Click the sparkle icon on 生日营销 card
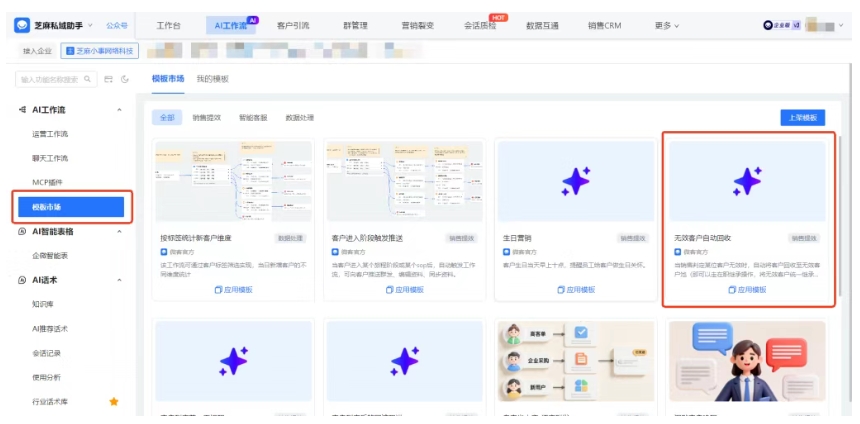 (575, 181)
